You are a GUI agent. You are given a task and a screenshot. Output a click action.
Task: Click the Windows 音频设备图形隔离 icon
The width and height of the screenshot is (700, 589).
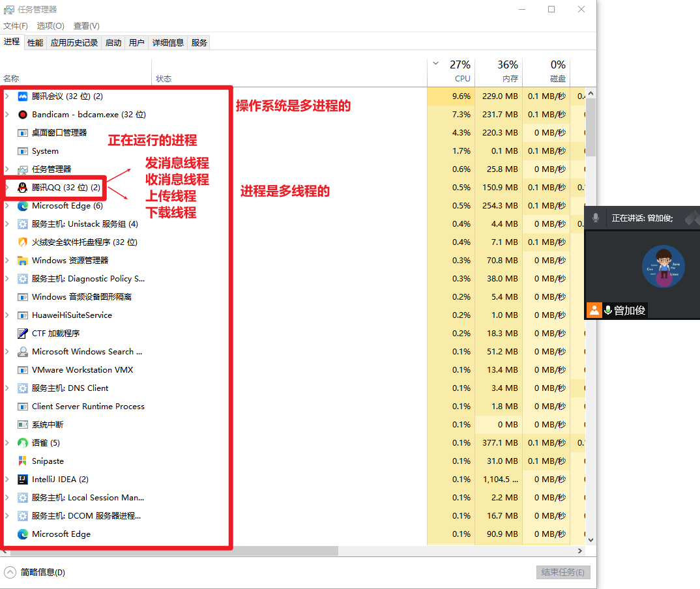[x=22, y=297]
